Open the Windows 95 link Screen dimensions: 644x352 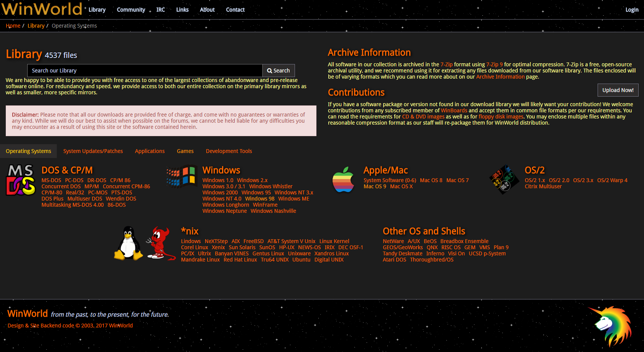(x=256, y=192)
